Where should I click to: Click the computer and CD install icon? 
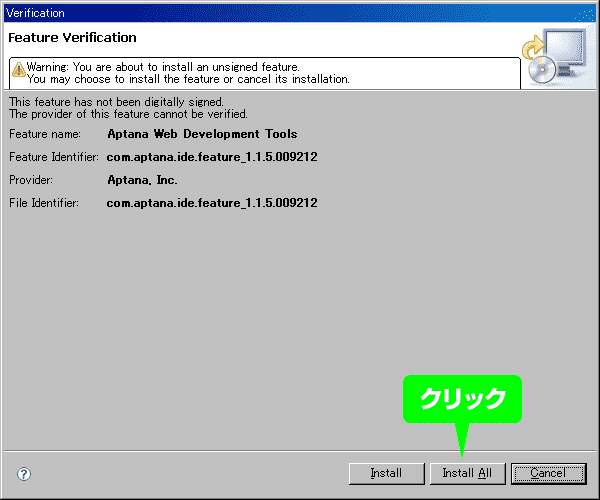click(554, 56)
